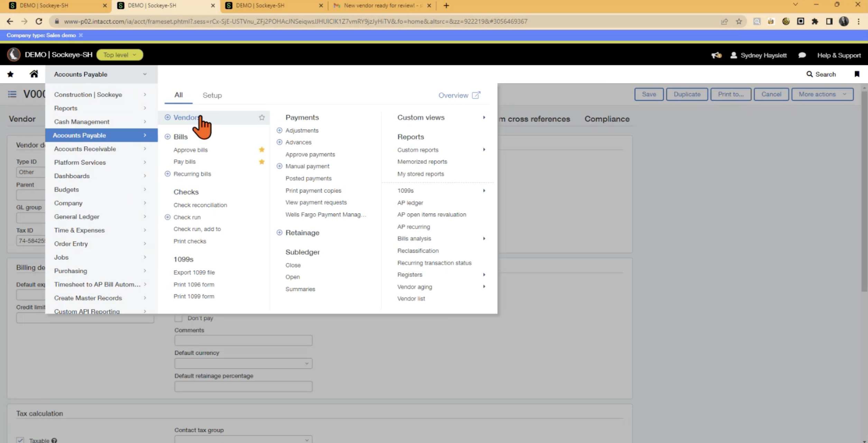868x443 pixels.
Task: Select the All tab
Action: (178, 95)
